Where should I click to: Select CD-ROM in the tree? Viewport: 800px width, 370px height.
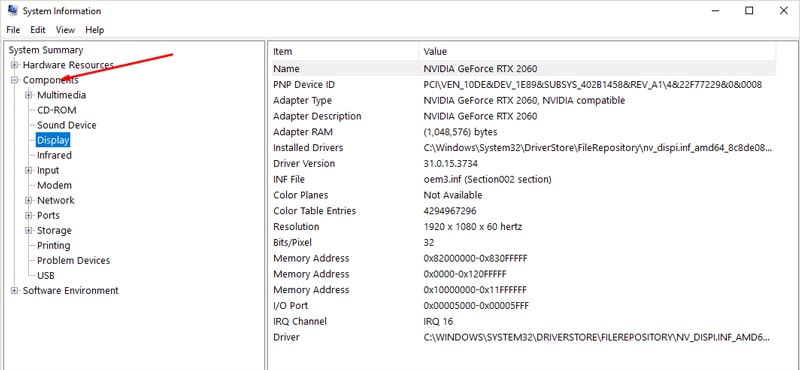(56, 110)
